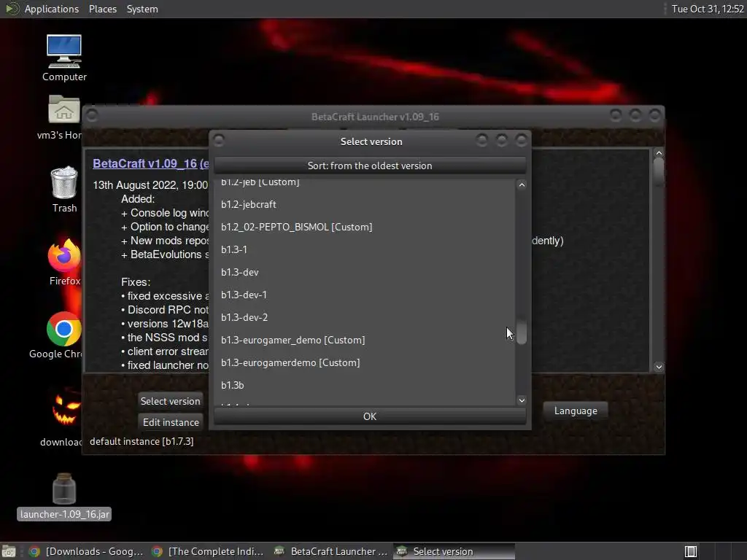747x560 pixels.
Task: Click the changelog panel scrollbar thumb
Action: [x=659, y=171]
